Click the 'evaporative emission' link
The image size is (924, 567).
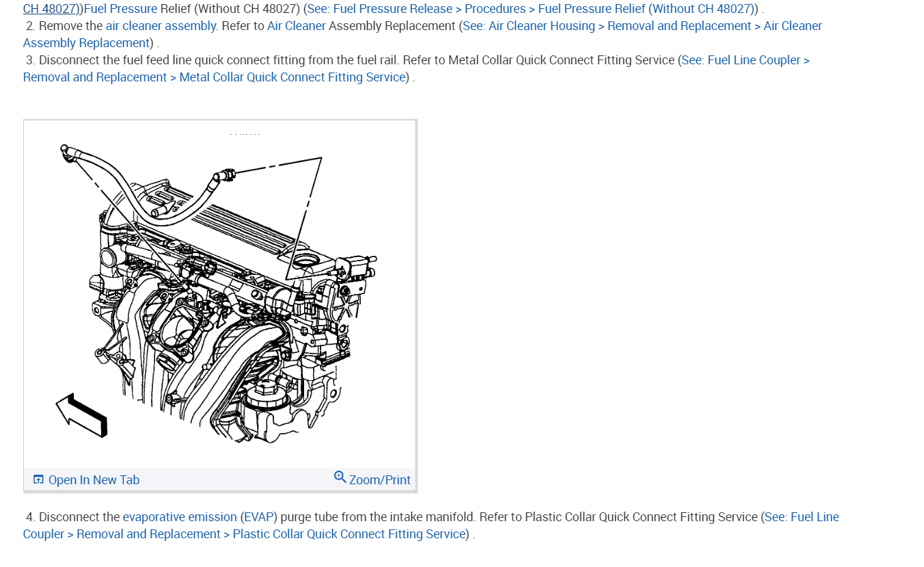tap(180, 517)
